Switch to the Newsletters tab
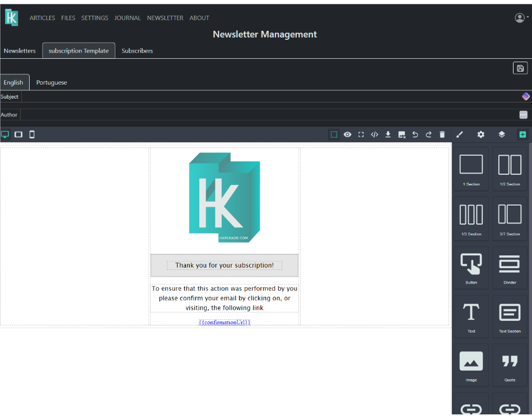532x420 pixels. tap(20, 50)
